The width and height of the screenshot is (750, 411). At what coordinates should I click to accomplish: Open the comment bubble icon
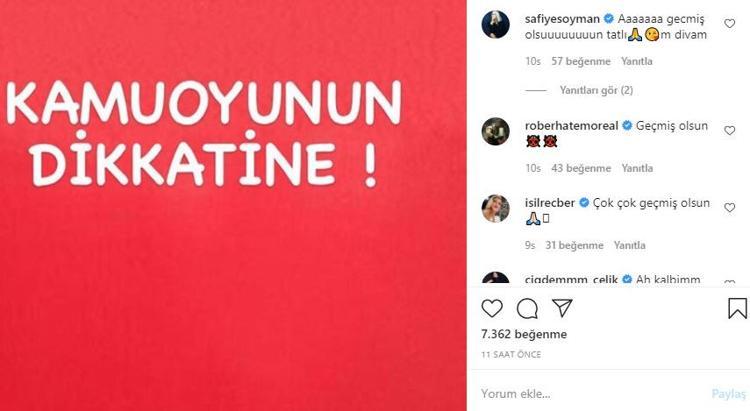527,309
